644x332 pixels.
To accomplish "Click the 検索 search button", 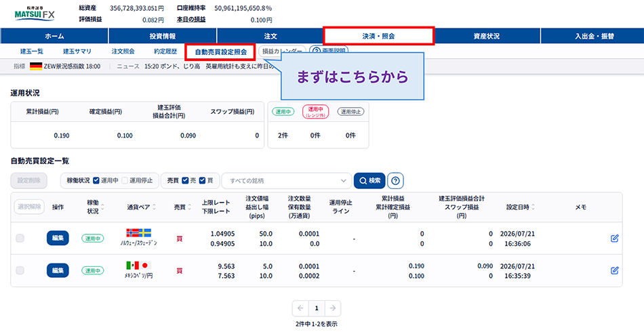I will [x=369, y=181].
